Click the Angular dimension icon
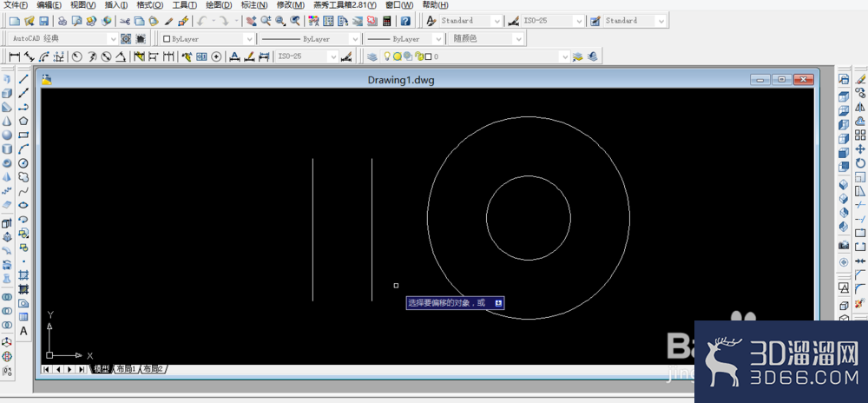Viewport: 868px width, 403px height. point(121,56)
